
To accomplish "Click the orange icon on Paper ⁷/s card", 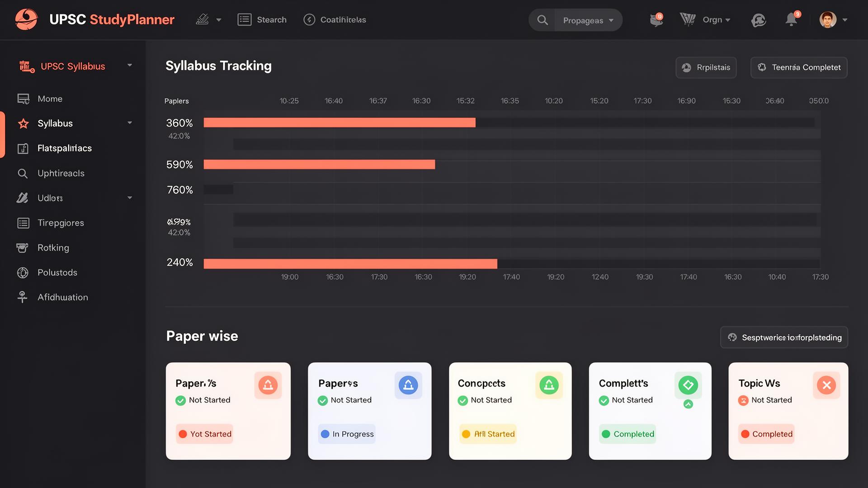I will (268, 385).
